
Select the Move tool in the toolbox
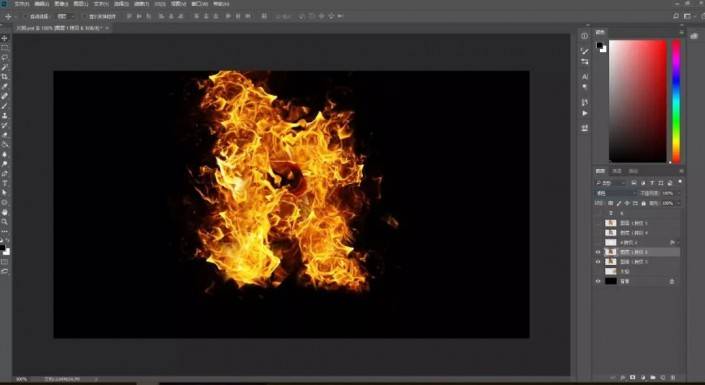click(x=5, y=38)
